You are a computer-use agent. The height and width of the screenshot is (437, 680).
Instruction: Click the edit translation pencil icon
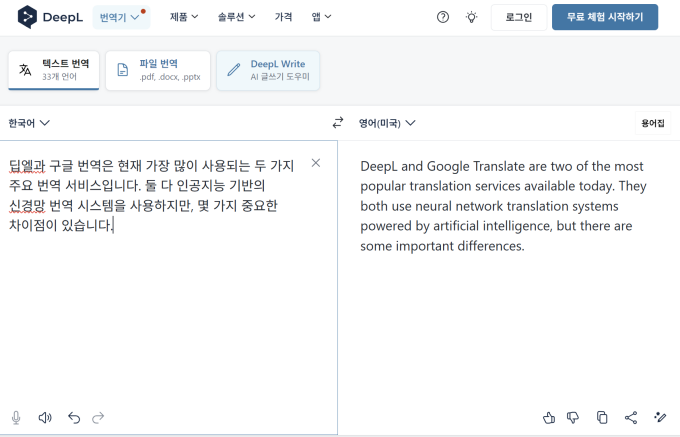click(660, 417)
